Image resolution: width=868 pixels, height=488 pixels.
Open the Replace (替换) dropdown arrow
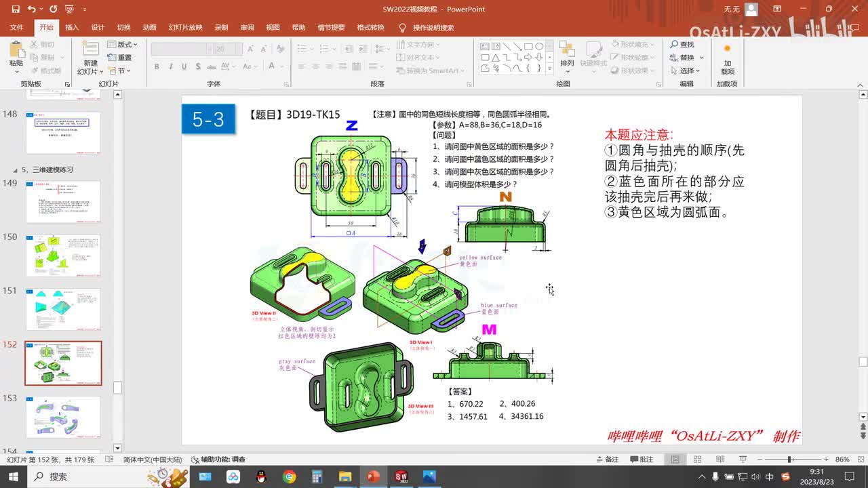pyautogui.click(x=701, y=58)
